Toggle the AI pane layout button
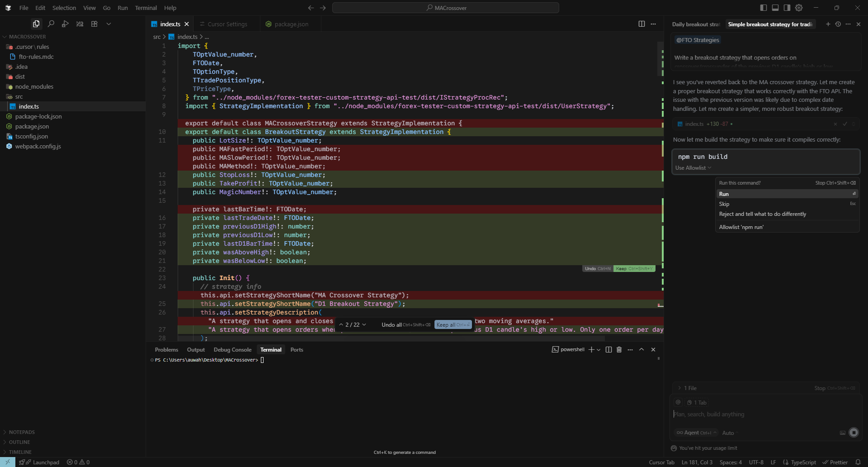This screenshot has width=868, height=467. (x=787, y=8)
